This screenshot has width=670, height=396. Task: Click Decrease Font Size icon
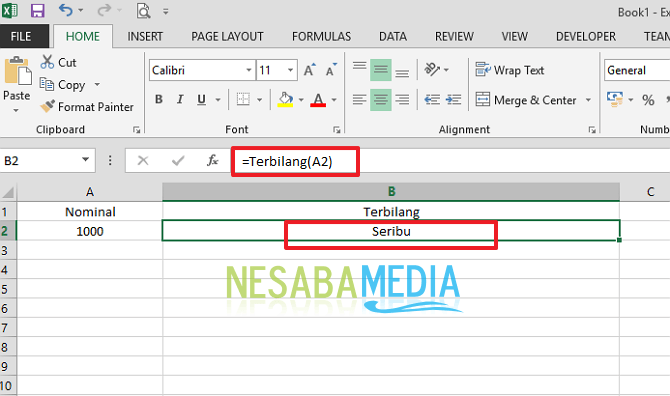[x=331, y=70]
